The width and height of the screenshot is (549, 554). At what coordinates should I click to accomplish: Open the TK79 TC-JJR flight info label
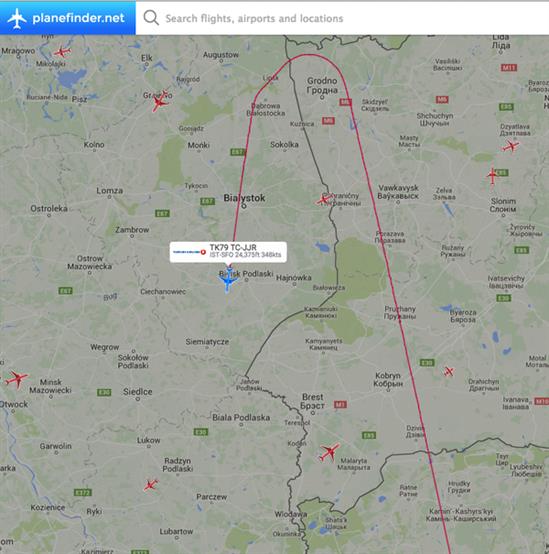click(228, 252)
